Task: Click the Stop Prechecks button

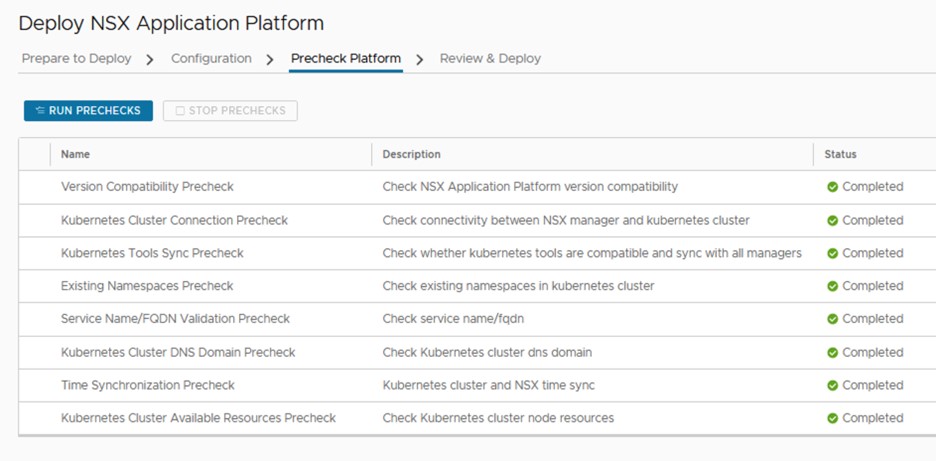Action: (230, 111)
